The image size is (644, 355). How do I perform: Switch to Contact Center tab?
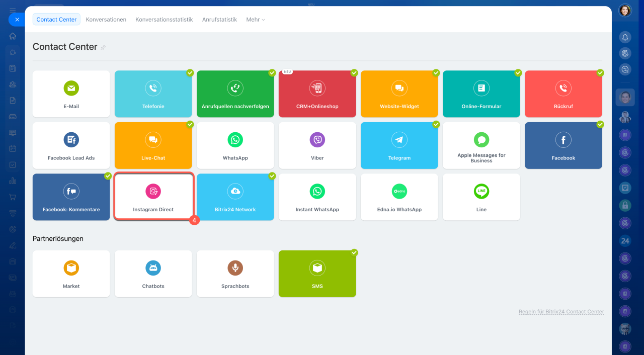point(56,20)
